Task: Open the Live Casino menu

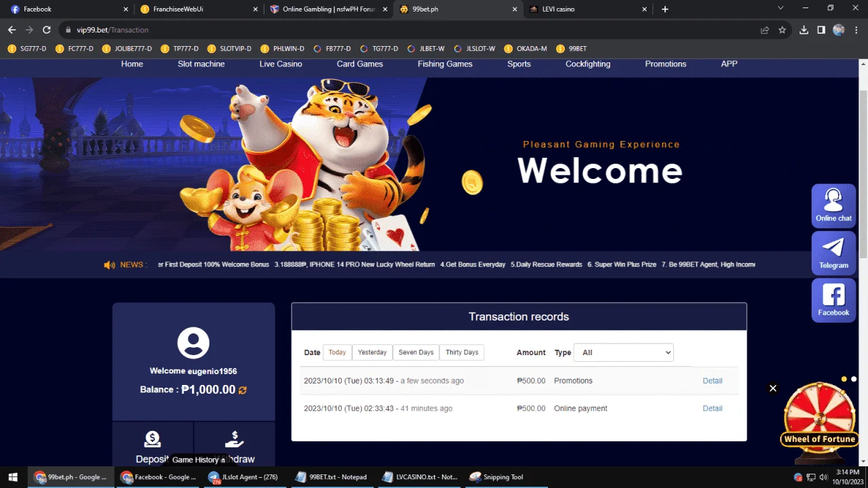Action: [281, 64]
